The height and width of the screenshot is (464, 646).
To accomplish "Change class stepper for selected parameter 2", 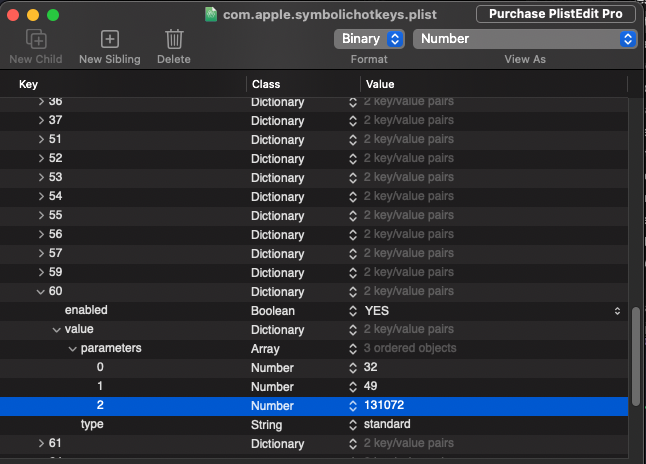I will (353, 405).
